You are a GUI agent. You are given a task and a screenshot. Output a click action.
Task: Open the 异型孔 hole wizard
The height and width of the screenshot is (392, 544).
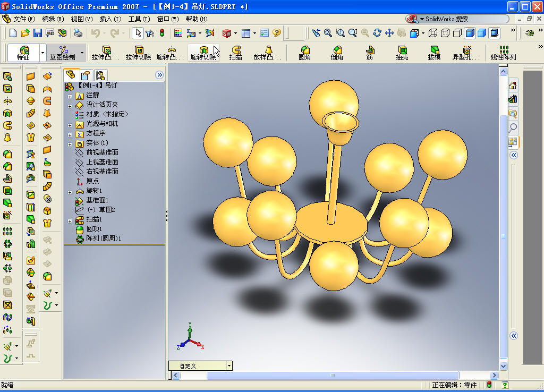pos(466,53)
